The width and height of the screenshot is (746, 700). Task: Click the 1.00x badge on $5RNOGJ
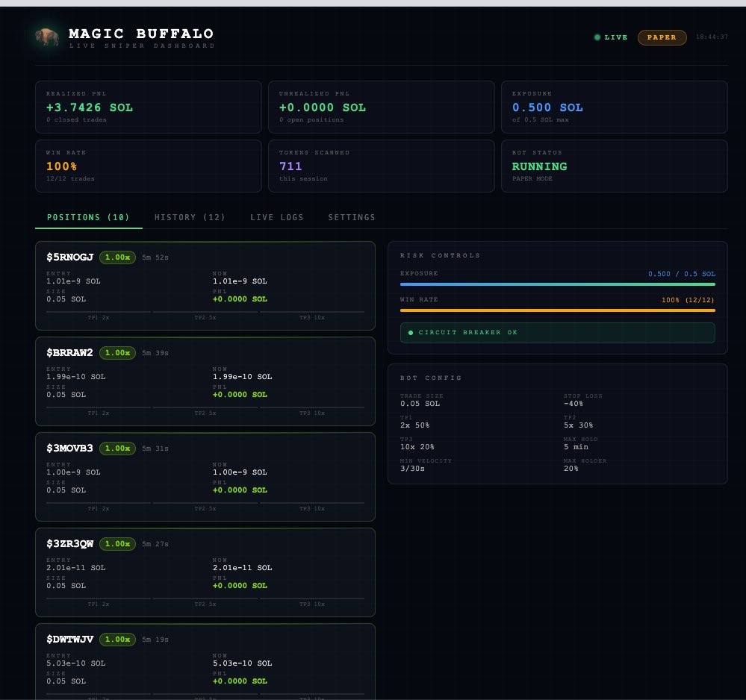click(117, 257)
